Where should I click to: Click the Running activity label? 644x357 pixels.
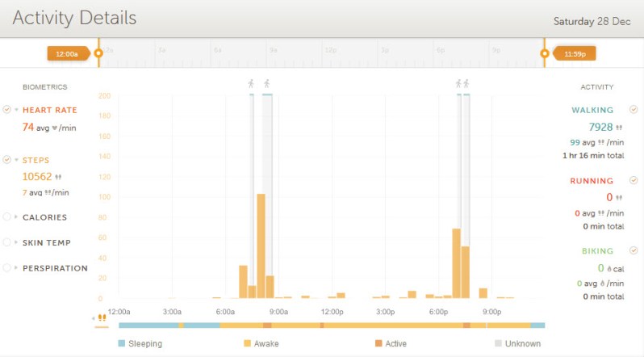(x=592, y=181)
